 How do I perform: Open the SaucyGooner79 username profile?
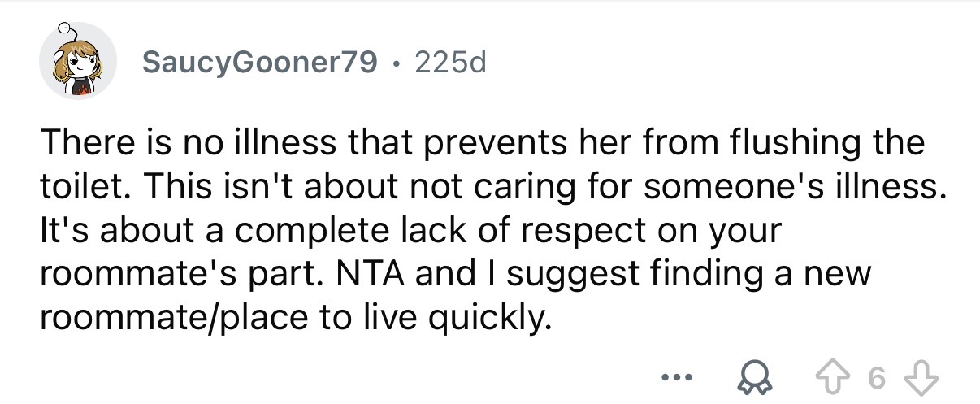[259, 61]
